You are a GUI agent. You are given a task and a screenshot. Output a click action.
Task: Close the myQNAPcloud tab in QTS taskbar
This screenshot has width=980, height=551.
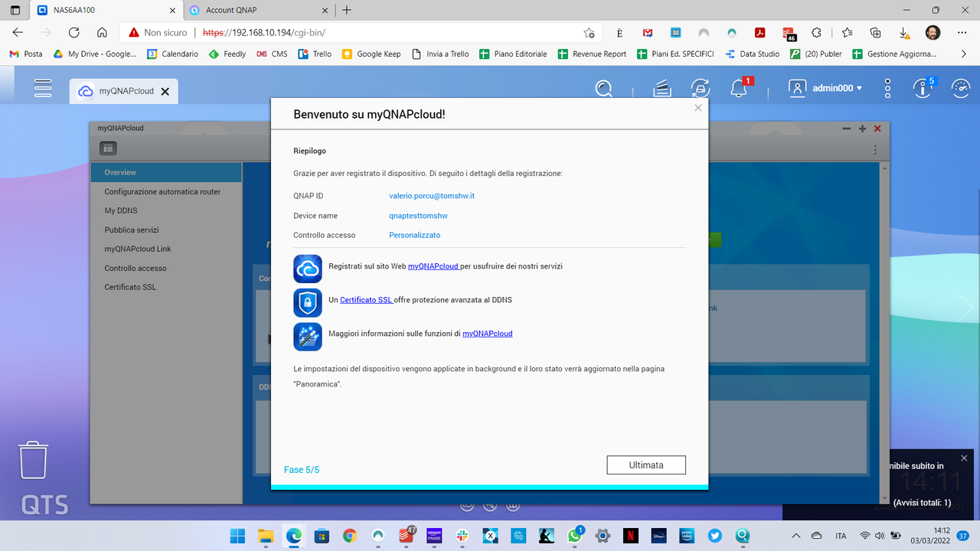click(165, 91)
